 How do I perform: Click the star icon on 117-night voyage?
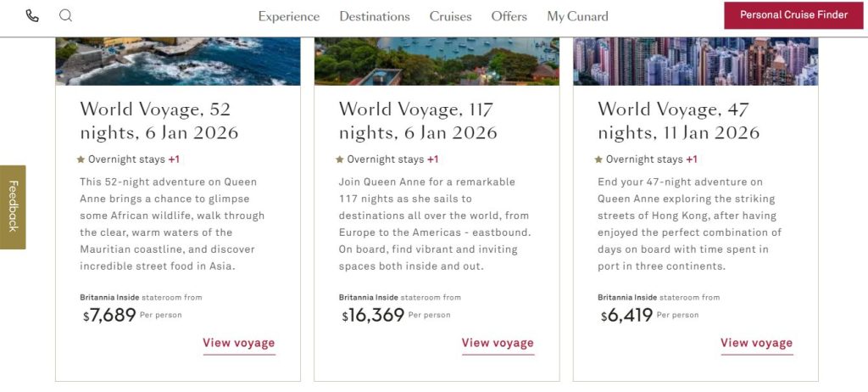pyautogui.click(x=340, y=160)
